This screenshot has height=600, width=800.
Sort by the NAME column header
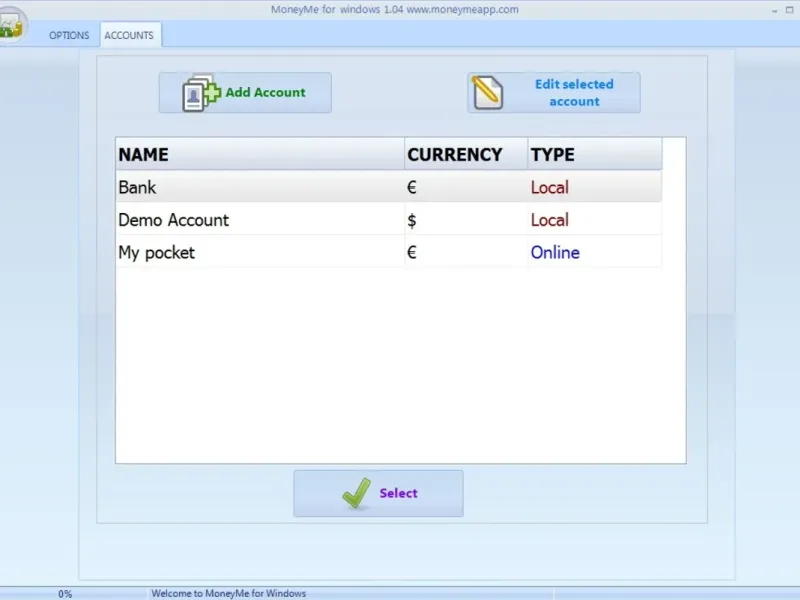pos(260,154)
